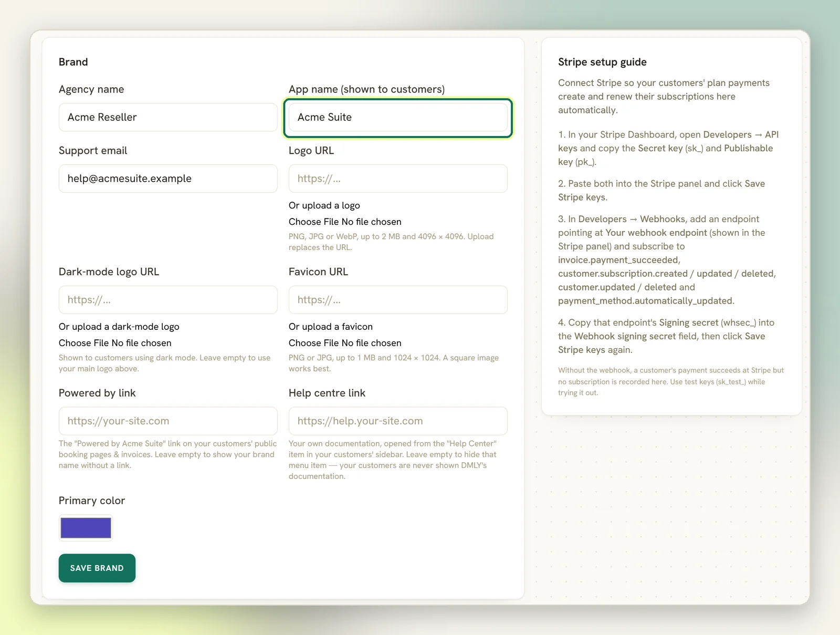Click the 'Favicon URL' label
The width and height of the screenshot is (840, 635).
click(318, 272)
